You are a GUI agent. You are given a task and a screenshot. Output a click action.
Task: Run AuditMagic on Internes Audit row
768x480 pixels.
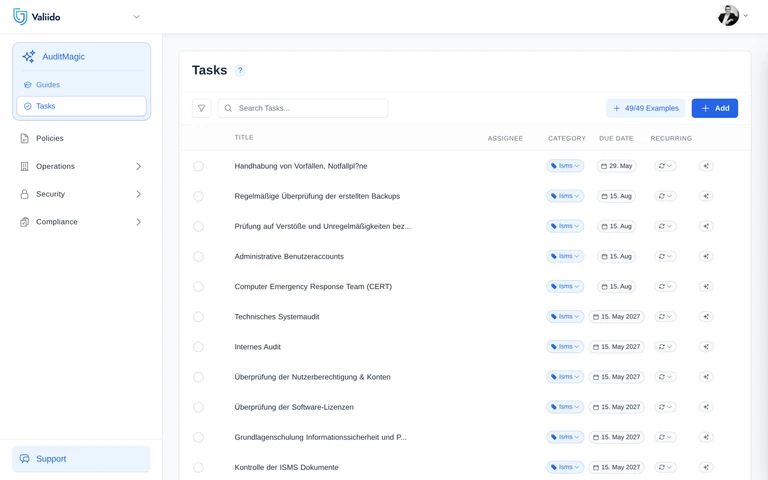click(x=706, y=347)
